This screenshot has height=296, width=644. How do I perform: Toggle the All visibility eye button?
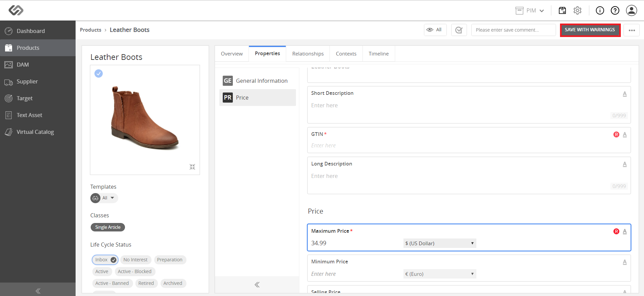pos(435,30)
